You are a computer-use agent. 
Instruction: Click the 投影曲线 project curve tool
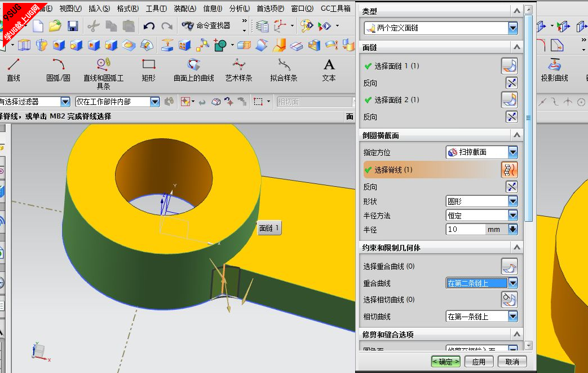pos(554,70)
